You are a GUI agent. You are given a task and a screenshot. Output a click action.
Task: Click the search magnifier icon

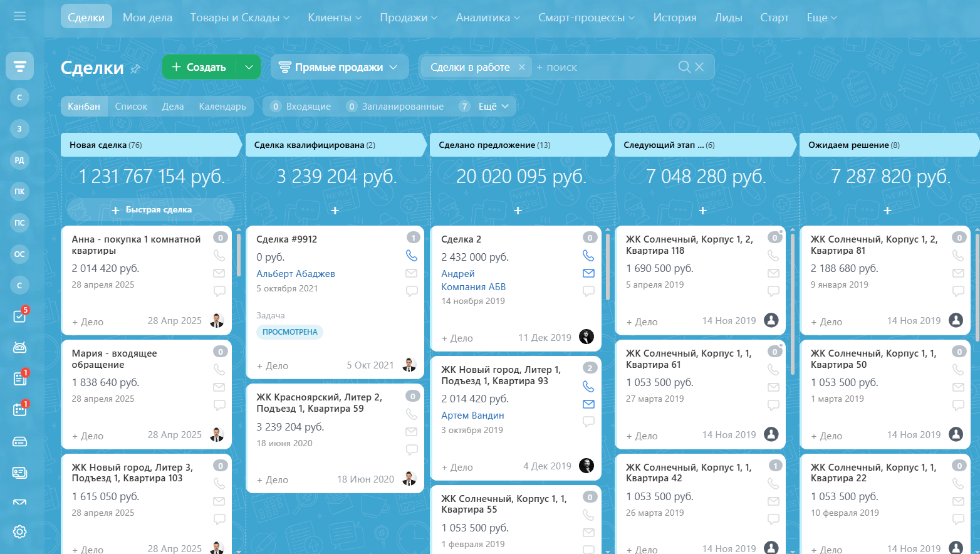684,67
